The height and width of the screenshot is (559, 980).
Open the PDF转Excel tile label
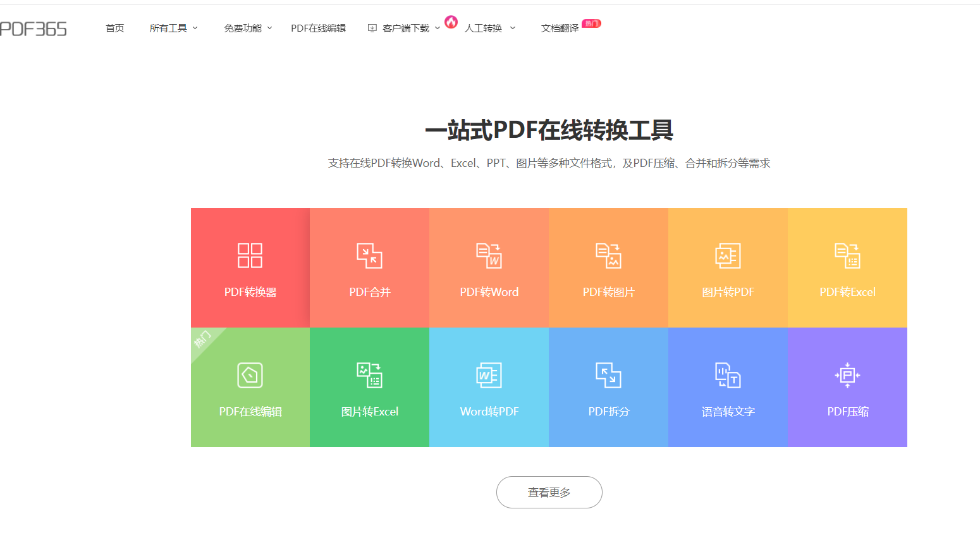pos(847,292)
